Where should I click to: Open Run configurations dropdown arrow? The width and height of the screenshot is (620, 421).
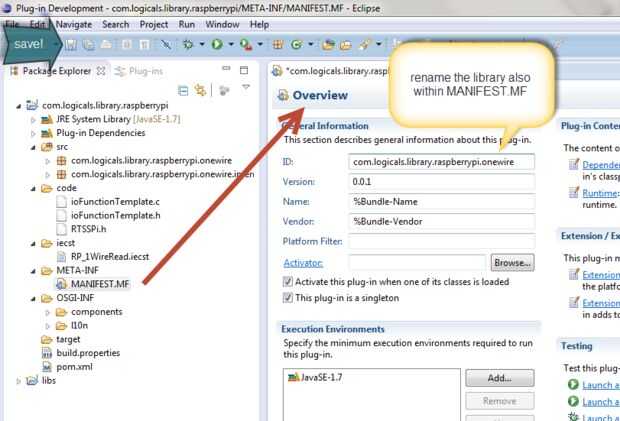tap(231, 44)
